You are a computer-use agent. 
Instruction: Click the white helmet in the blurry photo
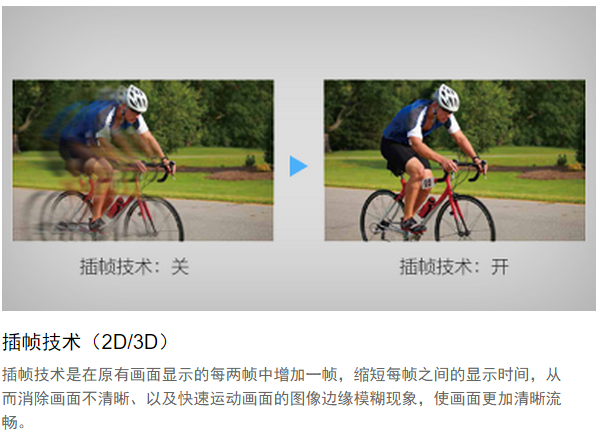pyautogui.click(x=136, y=98)
